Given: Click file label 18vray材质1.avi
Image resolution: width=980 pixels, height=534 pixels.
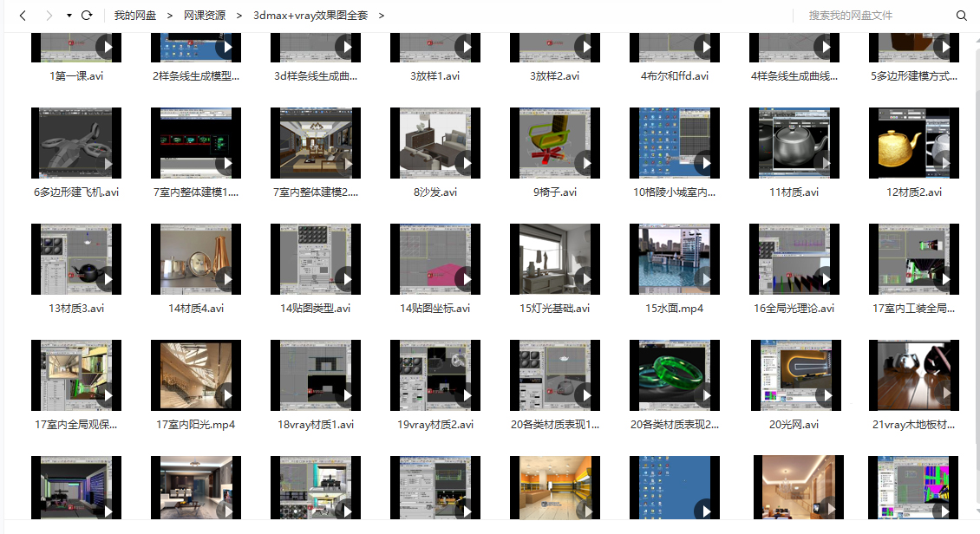Looking at the screenshot, I should [x=316, y=425].
